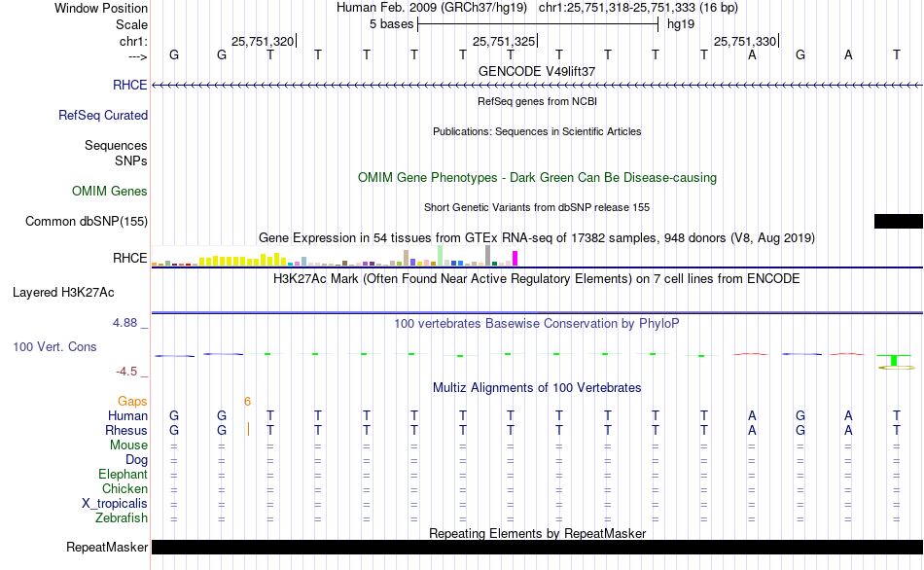Click the Dog alignment row label
This screenshot has height=570, width=924.
pos(136,460)
